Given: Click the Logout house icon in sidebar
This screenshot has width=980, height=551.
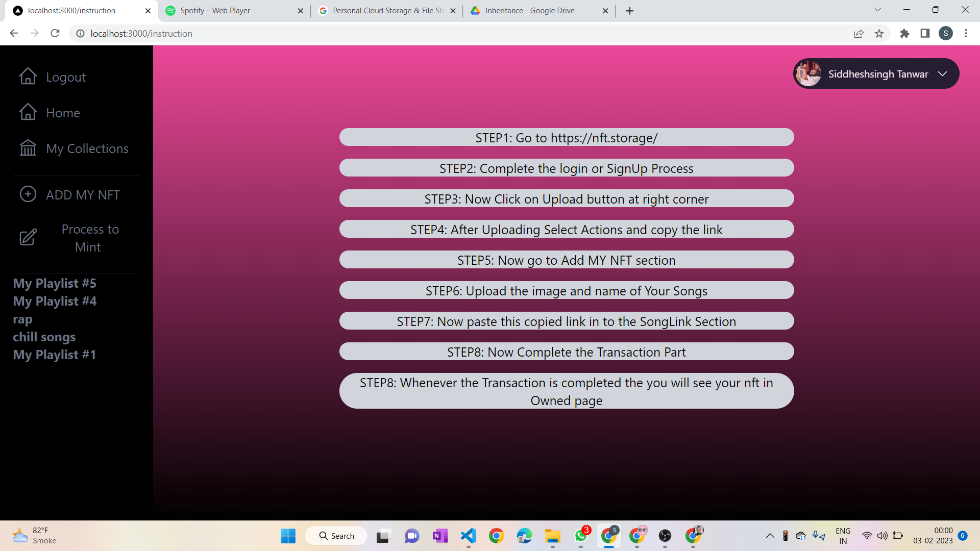Looking at the screenshot, I should [28, 77].
